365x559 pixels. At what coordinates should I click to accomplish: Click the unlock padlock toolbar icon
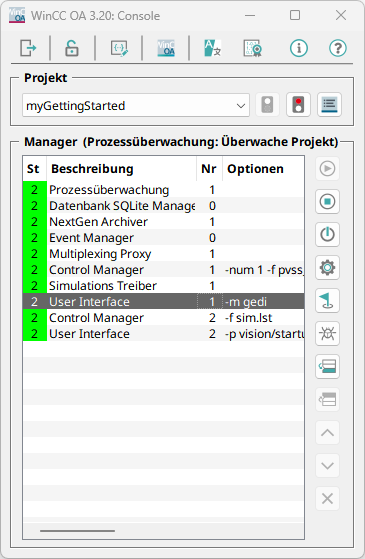72,48
